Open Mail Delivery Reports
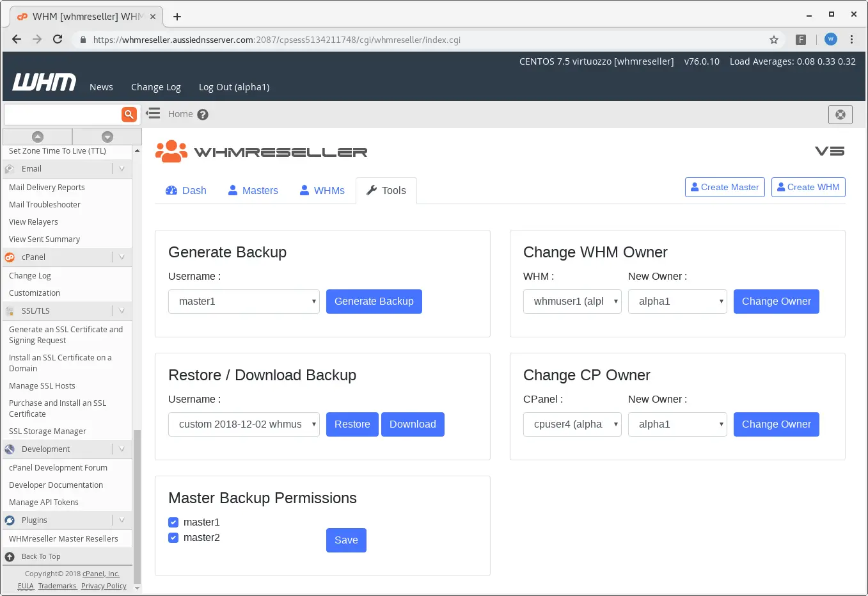 tap(47, 188)
